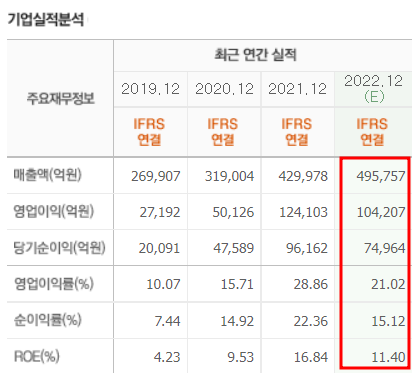Select sales value 429,978
Image resolution: width=412 pixels, height=373 pixels.
(303, 176)
